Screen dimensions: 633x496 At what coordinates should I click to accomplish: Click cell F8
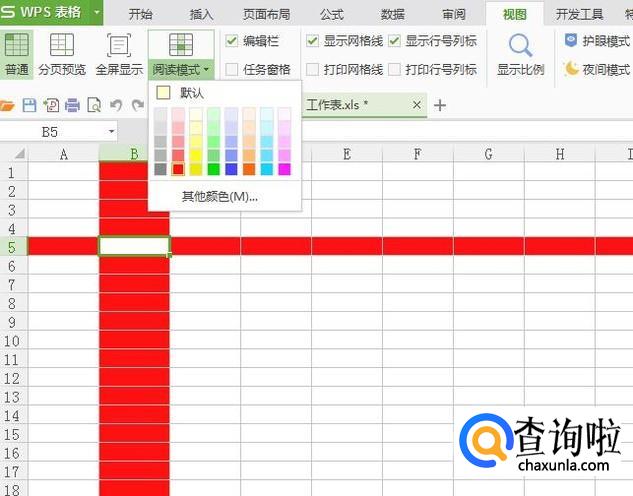point(418,303)
